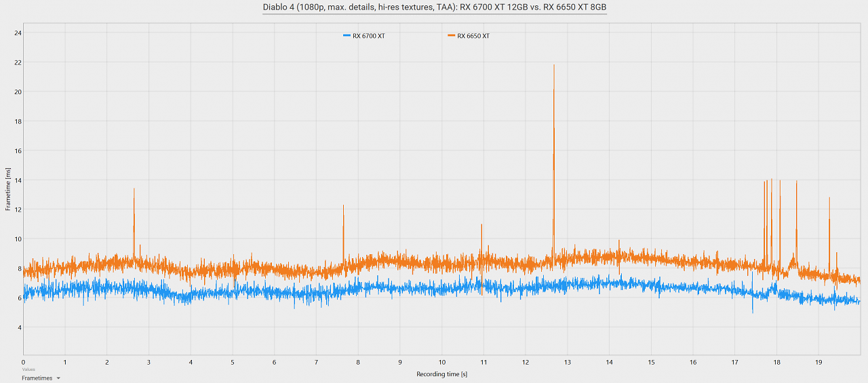This screenshot has height=383, width=868.
Task: Click y-axis tick label 4
Action: click(x=20, y=327)
